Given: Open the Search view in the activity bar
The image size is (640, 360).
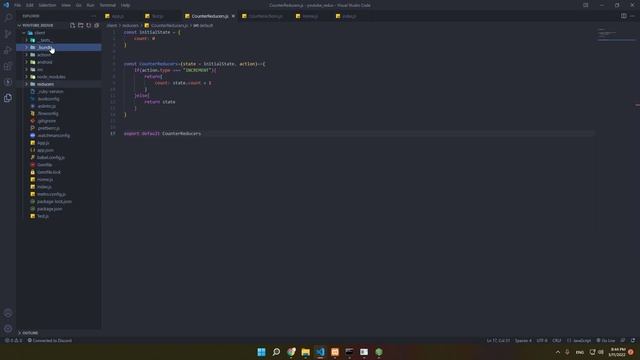Looking at the screenshot, I should click(8, 18).
